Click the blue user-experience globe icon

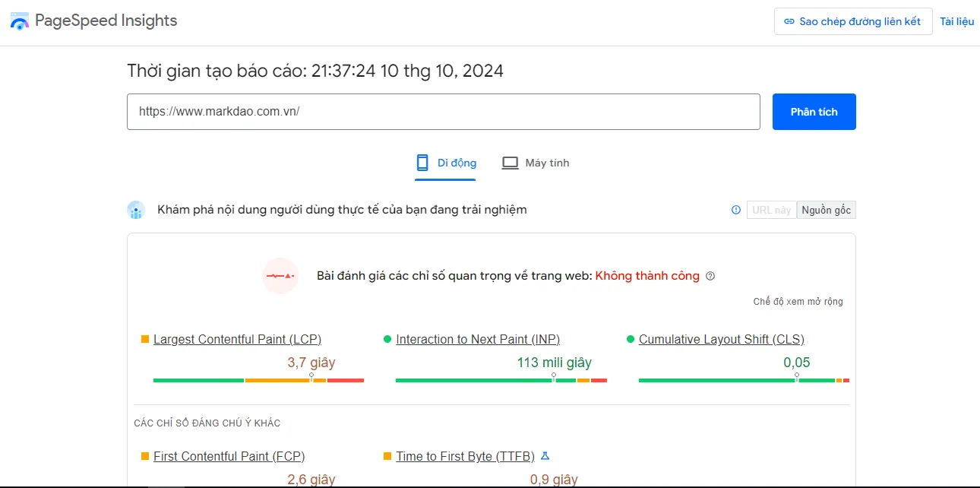click(136, 209)
